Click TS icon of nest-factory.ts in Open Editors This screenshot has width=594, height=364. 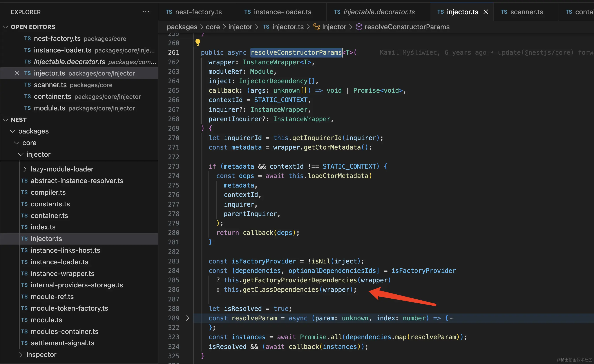(27, 39)
